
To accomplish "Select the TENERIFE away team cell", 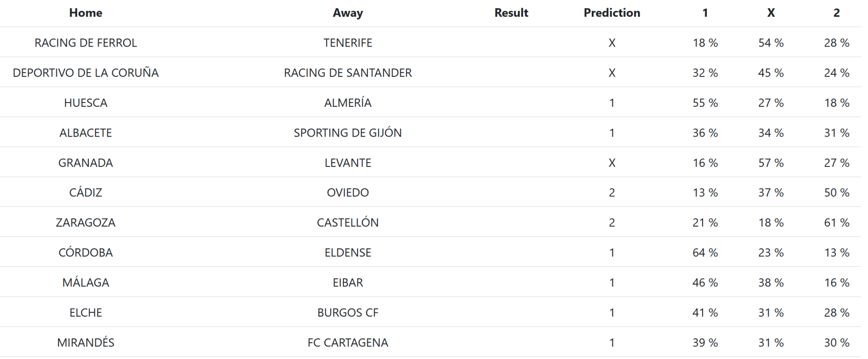I will click(x=348, y=43).
